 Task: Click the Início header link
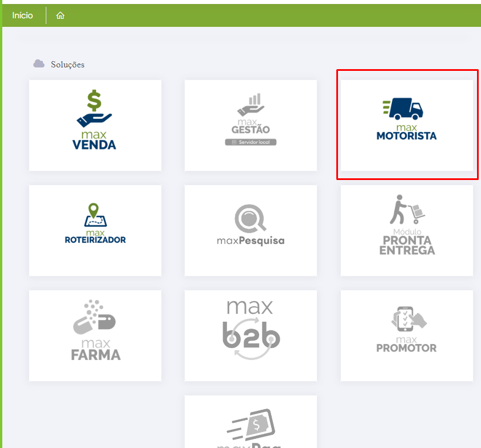pyautogui.click(x=22, y=15)
